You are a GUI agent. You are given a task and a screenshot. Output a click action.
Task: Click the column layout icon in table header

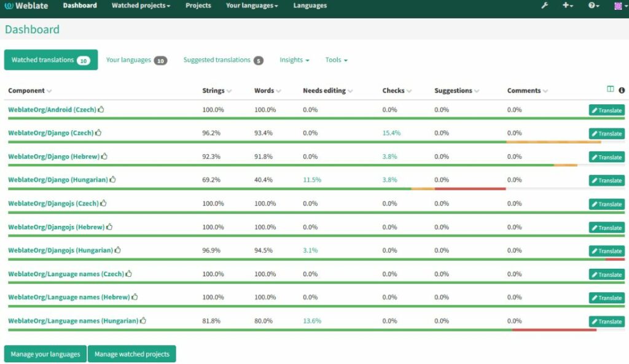pyautogui.click(x=610, y=89)
